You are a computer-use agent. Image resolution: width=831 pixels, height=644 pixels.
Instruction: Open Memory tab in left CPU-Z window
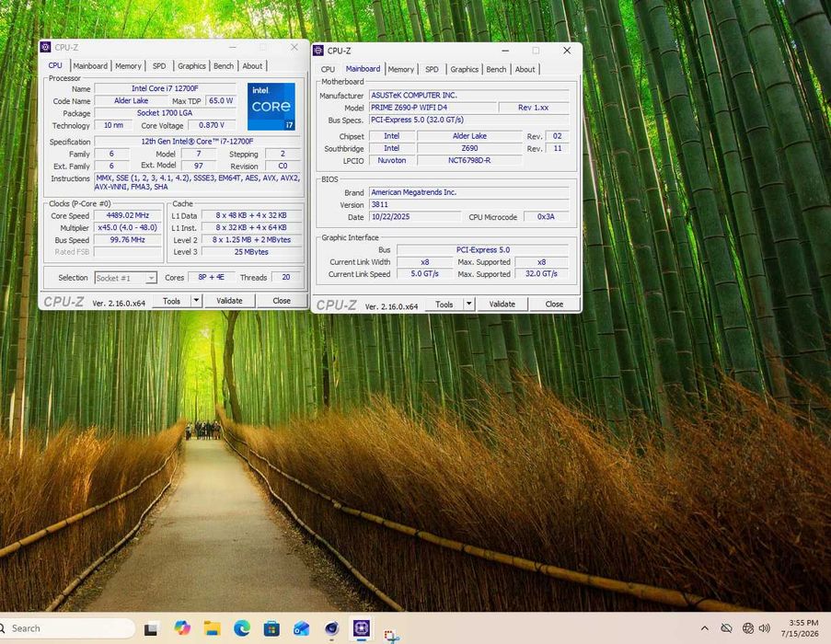(x=128, y=65)
